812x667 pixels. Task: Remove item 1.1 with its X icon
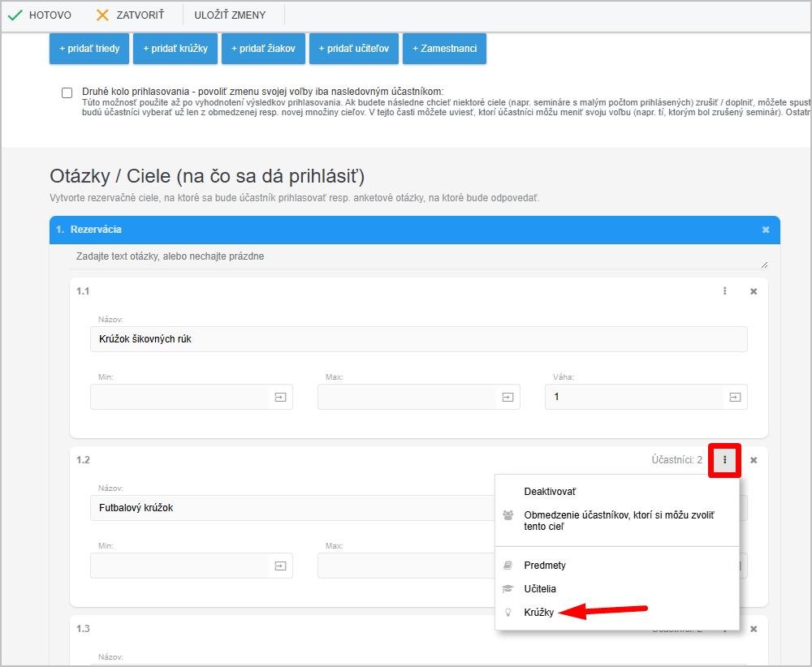[754, 291]
